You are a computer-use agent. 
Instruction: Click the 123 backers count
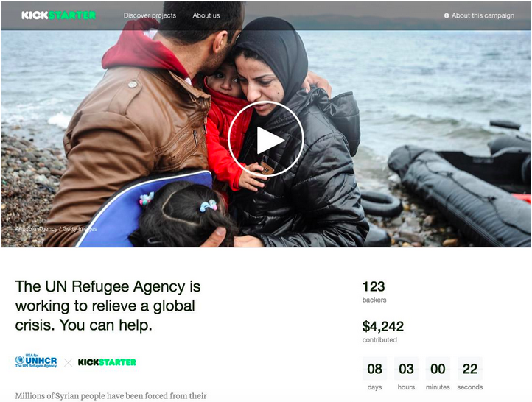point(374,286)
